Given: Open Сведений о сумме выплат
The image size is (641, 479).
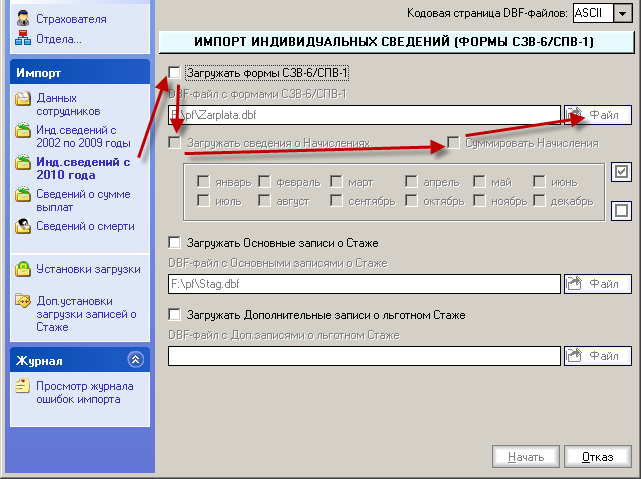Looking at the screenshot, I should 83,200.
